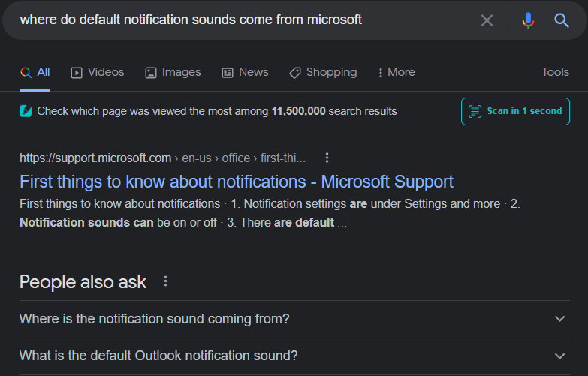Open options menu beside the Microsoft Support result URL
The image size is (588, 376).
(327, 158)
